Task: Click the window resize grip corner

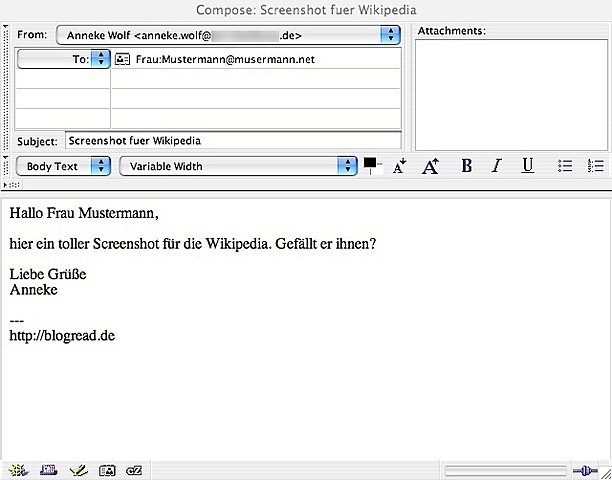Action: coord(605,473)
